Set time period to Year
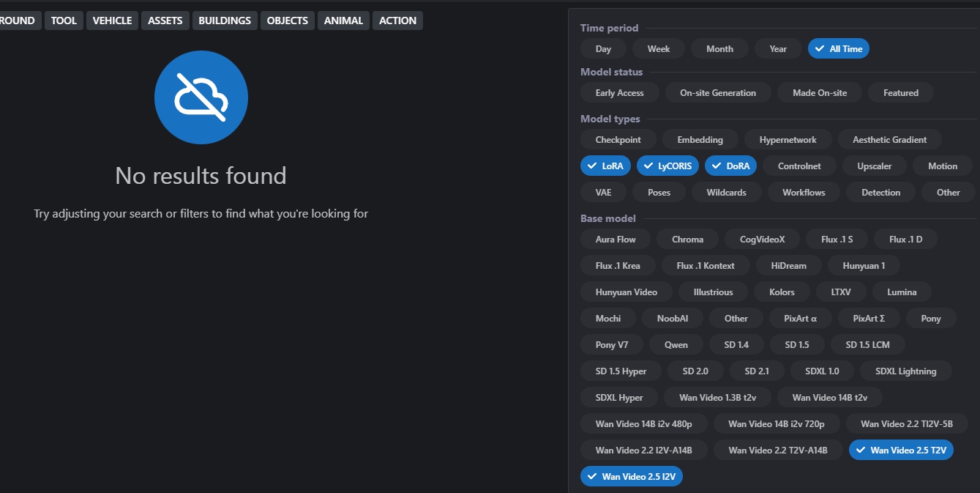 coord(778,49)
